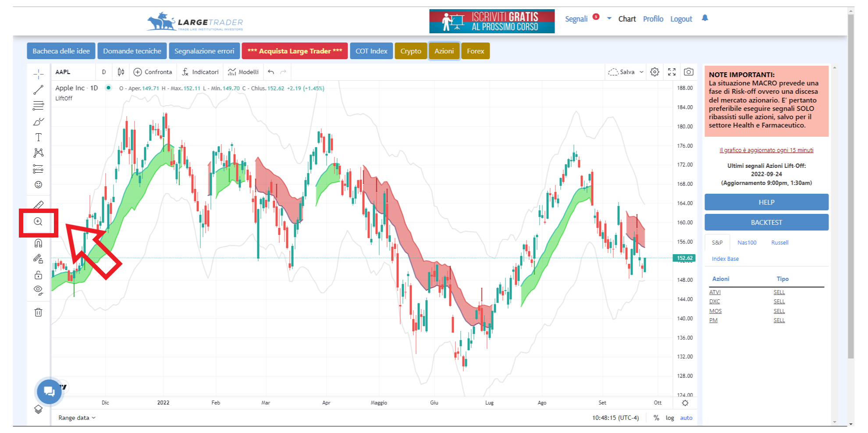Screen dimensions: 868x433
Task: Click the page vertical scrollbar
Action: (x=851, y=186)
